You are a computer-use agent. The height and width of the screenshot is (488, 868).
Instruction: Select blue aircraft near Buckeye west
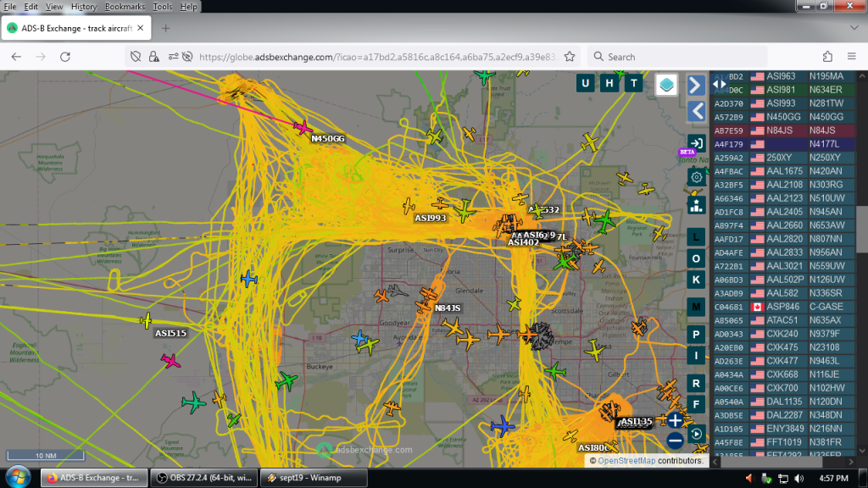[248, 279]
